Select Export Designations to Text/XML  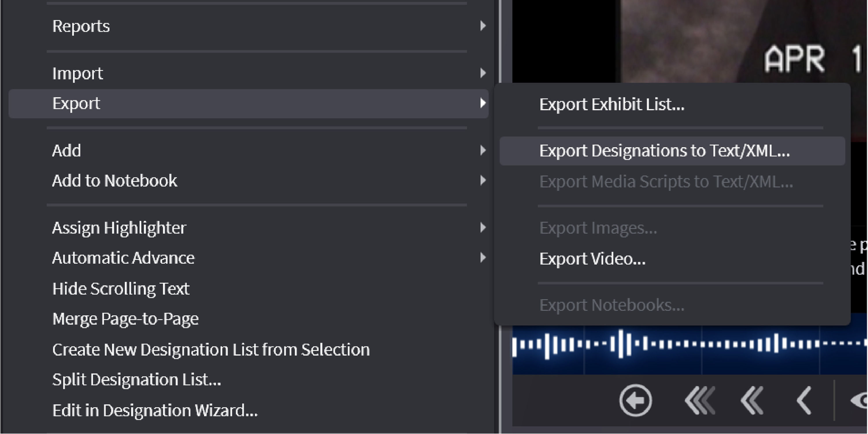click(x=664, y=151)
